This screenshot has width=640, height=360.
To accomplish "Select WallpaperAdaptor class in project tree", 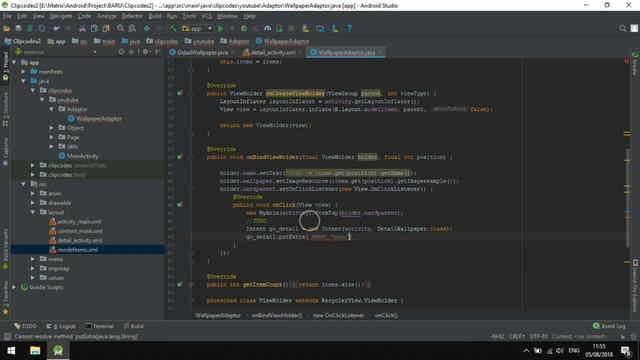I will pos(95,119).
